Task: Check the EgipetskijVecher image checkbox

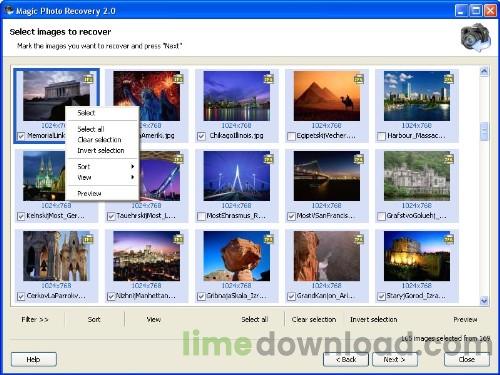Action: 291,136
